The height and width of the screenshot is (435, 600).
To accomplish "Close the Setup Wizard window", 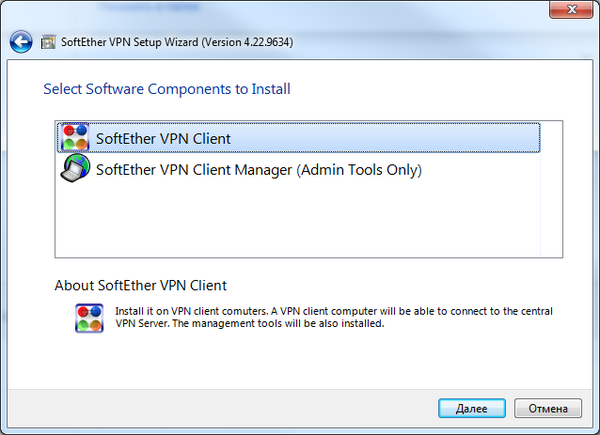I will [571, 9].
